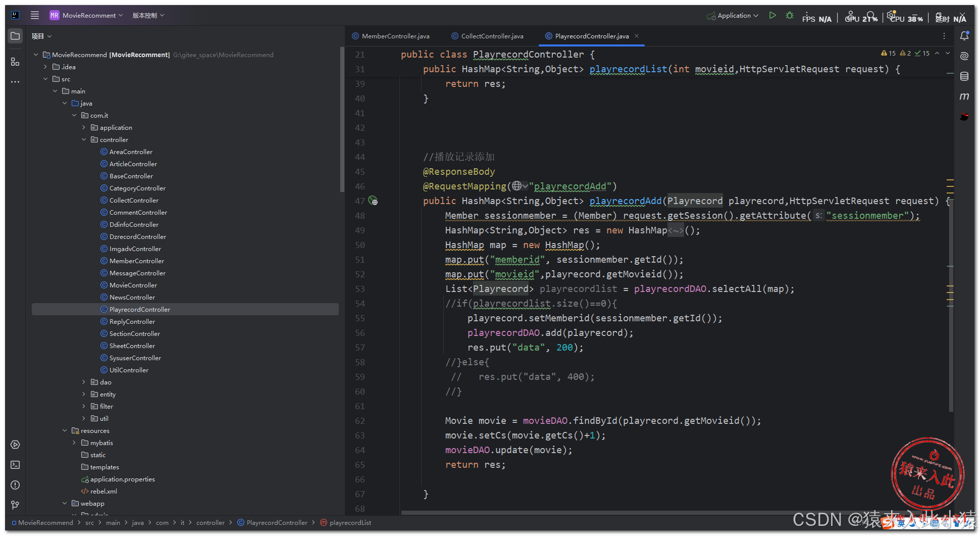Collapse the src folder
The width and height of the screenshot is (980, 536).
(x=45, y=79)
